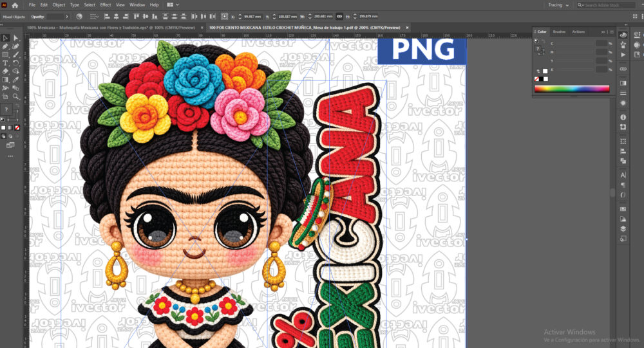Open the Edit menu

click(x=44, y=5)
